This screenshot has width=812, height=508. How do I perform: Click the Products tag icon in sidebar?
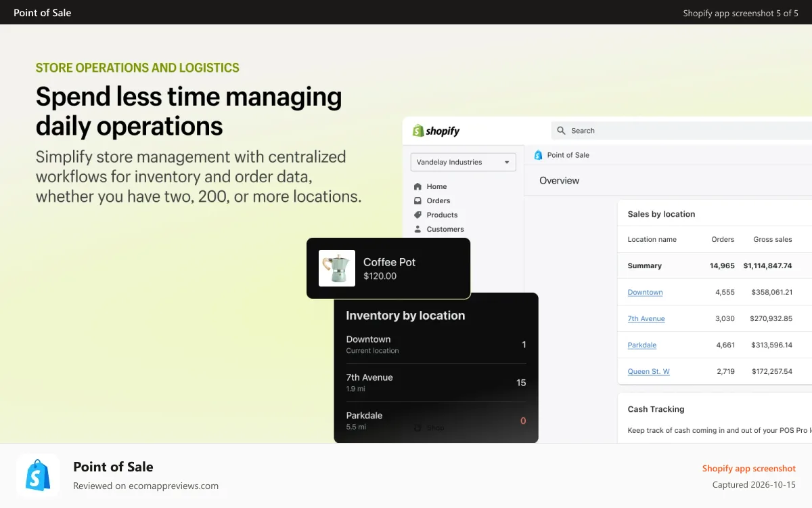click(x=418, y=215)
